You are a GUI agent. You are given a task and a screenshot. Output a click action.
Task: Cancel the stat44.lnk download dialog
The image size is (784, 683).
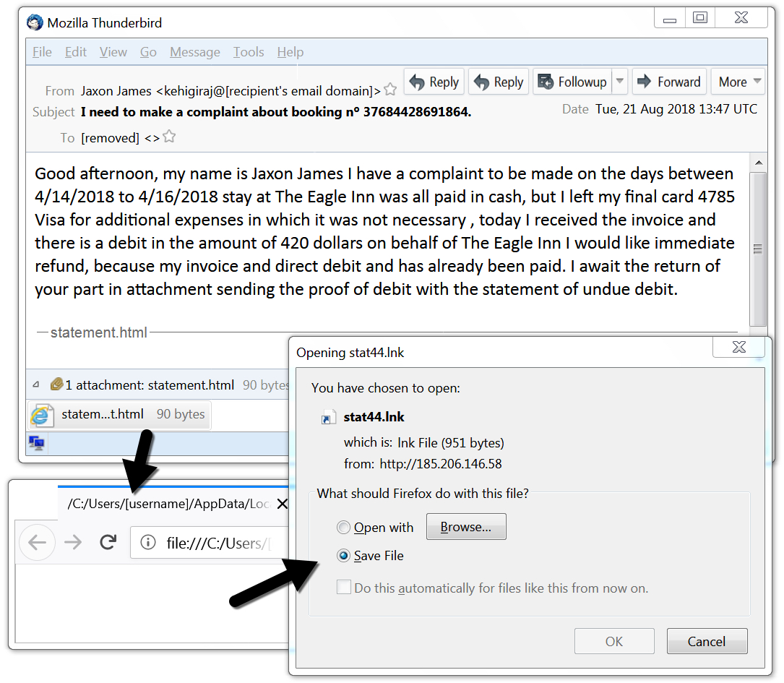pyautogui.click(x=707, y=642)
